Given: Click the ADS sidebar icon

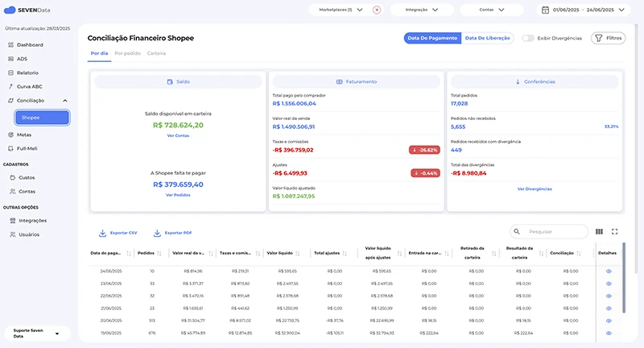Looking at the screenshot, I should 12,59.
